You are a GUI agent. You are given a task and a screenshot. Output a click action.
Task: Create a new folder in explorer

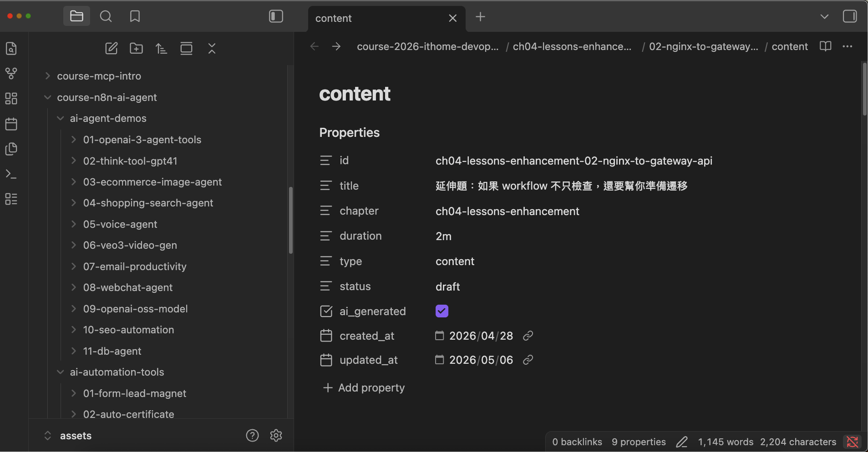tap(137, 49)
